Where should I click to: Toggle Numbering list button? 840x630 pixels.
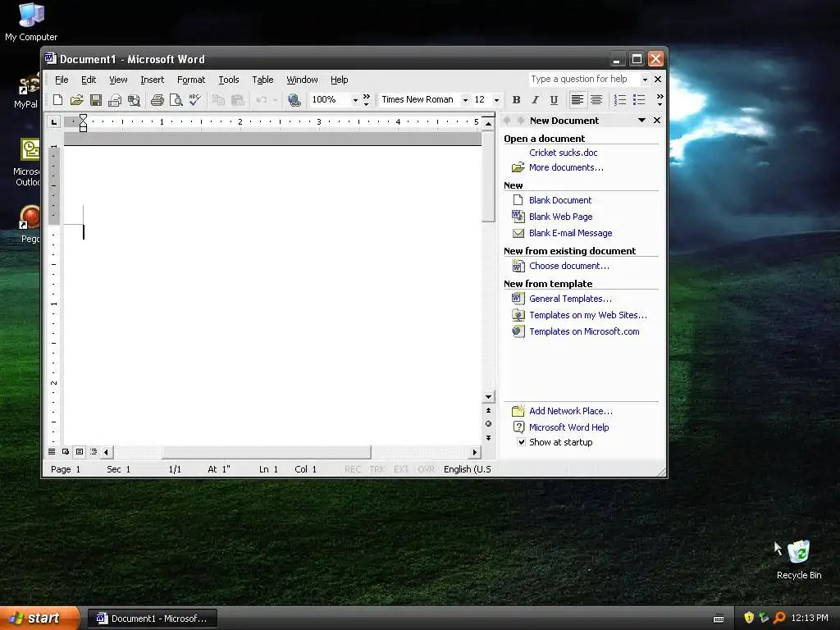pos(620,99)
